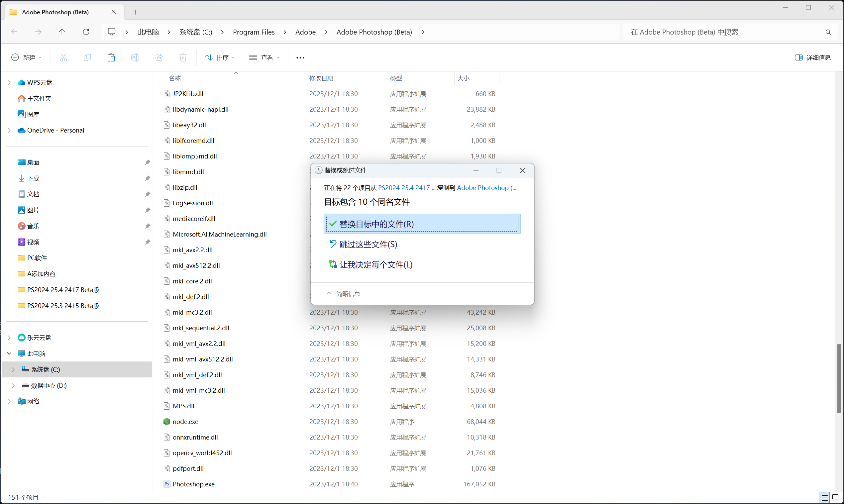Switch to large thumbnails view icon
This screenshot has height=504, width=844.
point(835,498)
